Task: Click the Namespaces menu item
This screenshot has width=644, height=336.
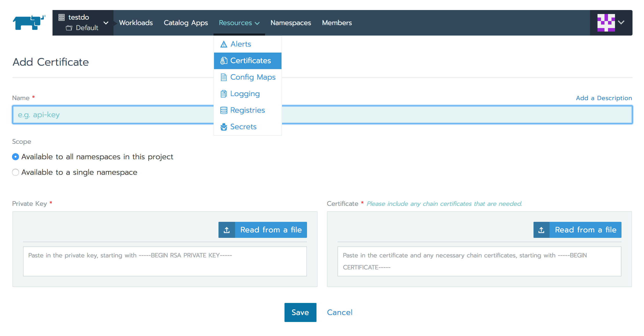Action: [290, 23]
